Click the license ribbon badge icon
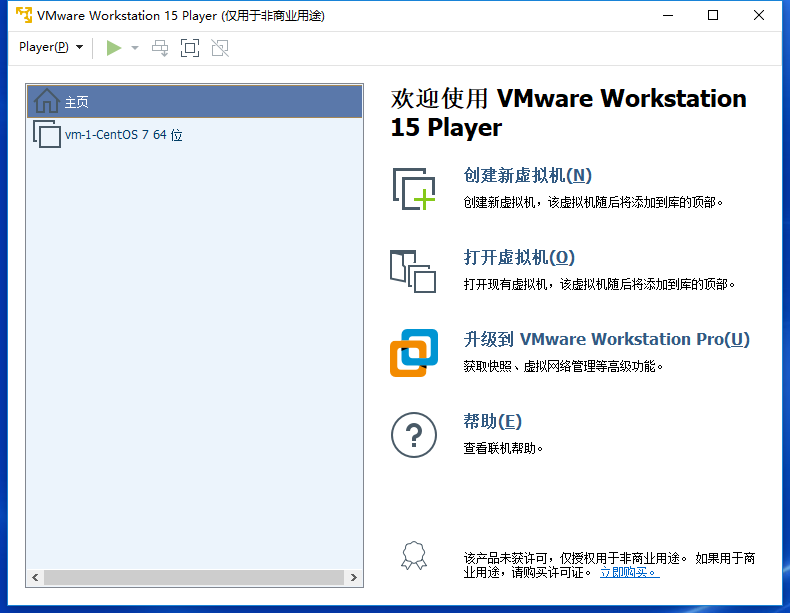The width and height of the screenshot is (790, 613). pos(414,556)
